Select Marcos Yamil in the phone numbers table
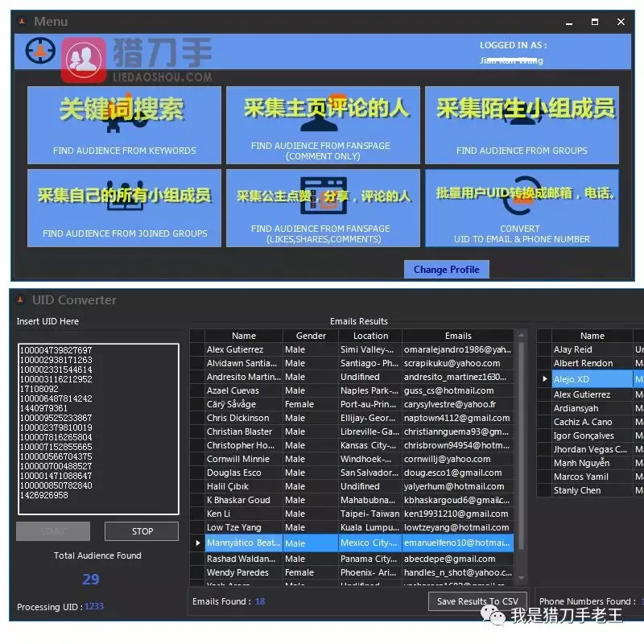 pos(592,477)
